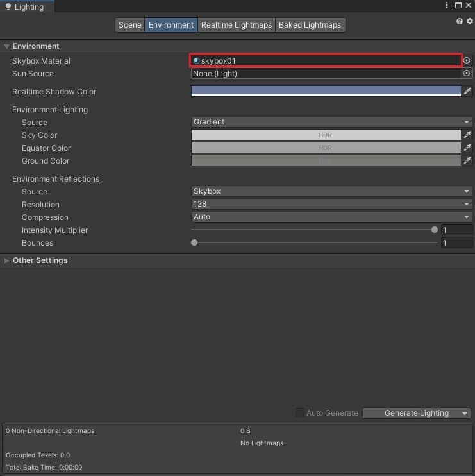The image size is (475, 476).
Task: Enable the Auto Generate checkbox
Action: [300, 412]
